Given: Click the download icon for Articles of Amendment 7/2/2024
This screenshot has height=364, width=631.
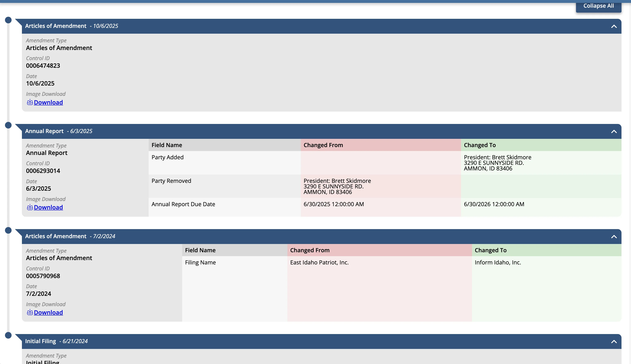Looking at the screenshot, I should click(30, 312).
